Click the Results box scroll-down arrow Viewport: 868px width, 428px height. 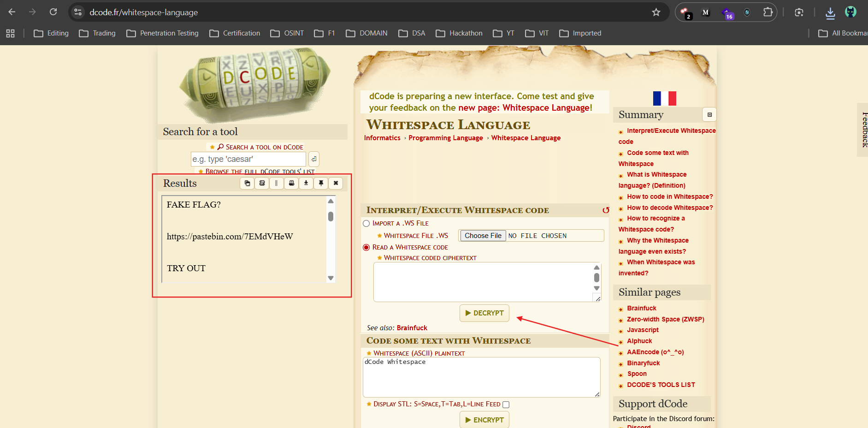pyautogui.click(x=331, y=278)
